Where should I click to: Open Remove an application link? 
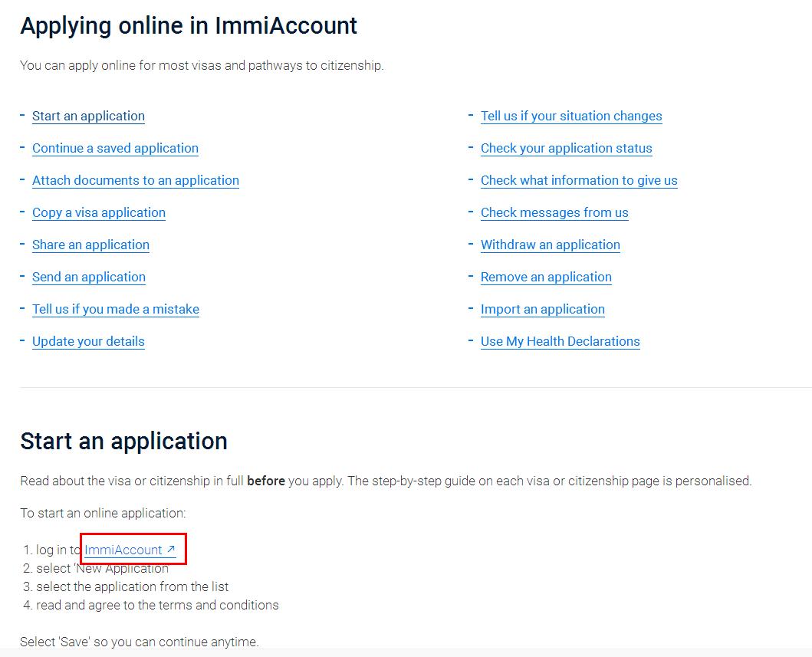point(546,277)
